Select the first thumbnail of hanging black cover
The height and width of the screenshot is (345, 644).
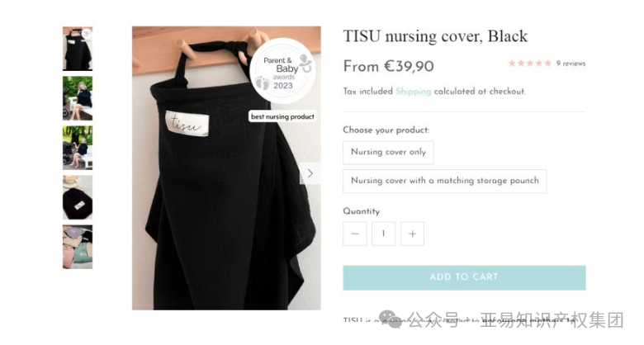[78, 49]
